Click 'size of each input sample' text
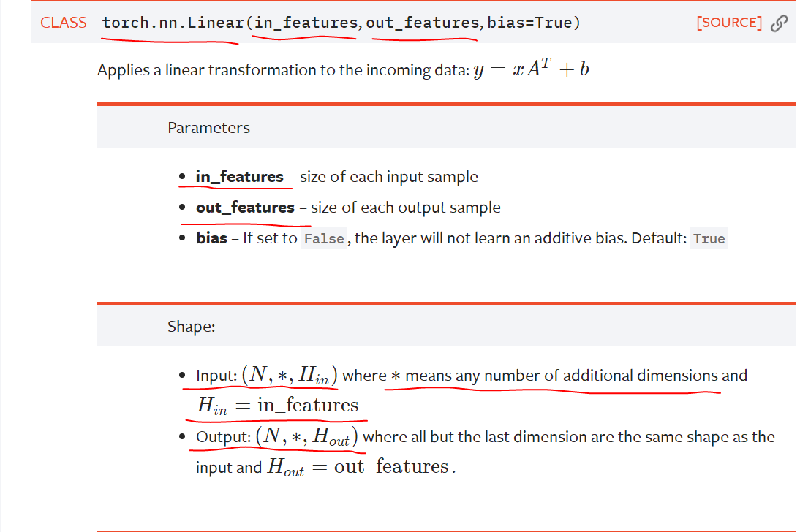This screenshot has height=532, width=800. 389,177
